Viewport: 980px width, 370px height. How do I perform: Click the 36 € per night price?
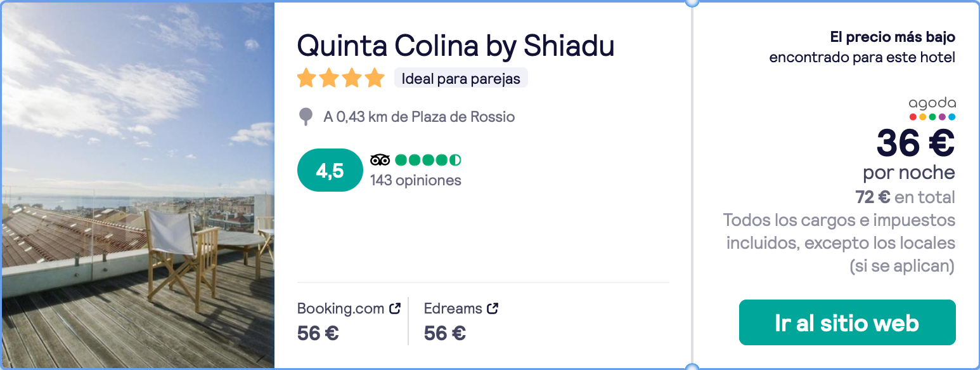915,142
